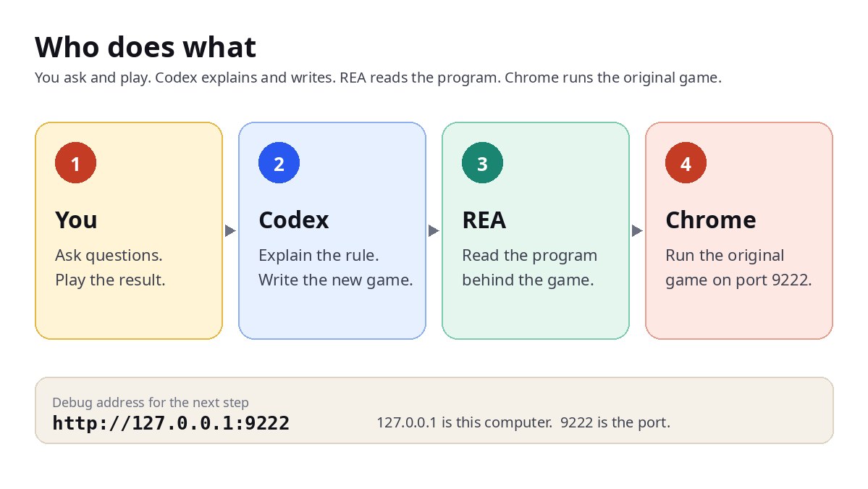
Task: Select the 'You' card heading
Action: point(77,220)
